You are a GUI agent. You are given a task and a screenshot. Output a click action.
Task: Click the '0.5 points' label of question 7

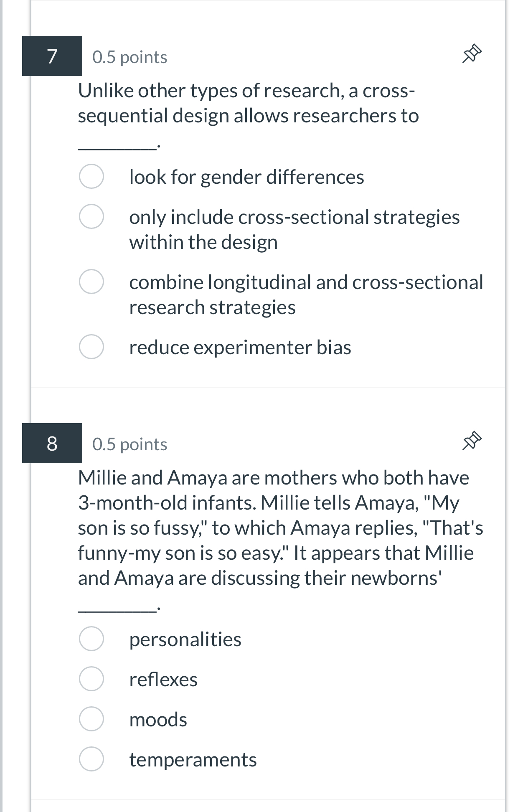pyautogui.click(x=129, y=57)
